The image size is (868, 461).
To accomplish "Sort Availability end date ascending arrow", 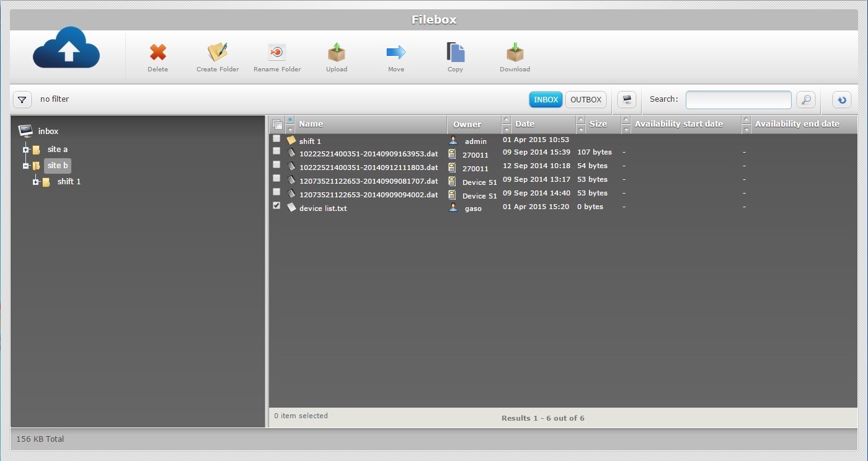I will [x=746, y=120].
